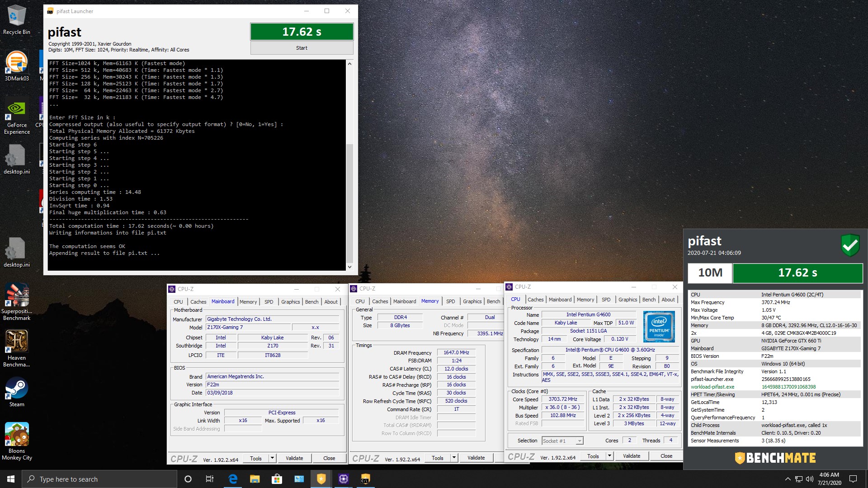This screenshot has width=868, height=488.
Task: Start the pifast benchmark run
Action: (x=302, y=48)
